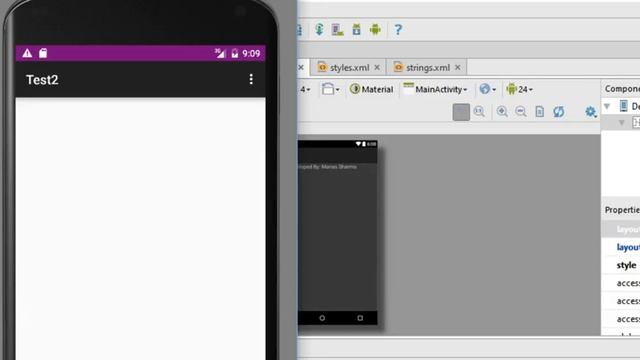This screenshot has width=640, height=360.
Task: Open the dropdown labeled 4 in designer toolbar
Action: click(x=305, y=89)
